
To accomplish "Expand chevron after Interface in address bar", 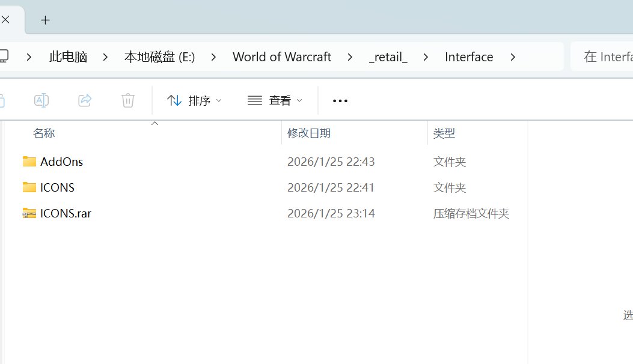I will click(513, 57).
